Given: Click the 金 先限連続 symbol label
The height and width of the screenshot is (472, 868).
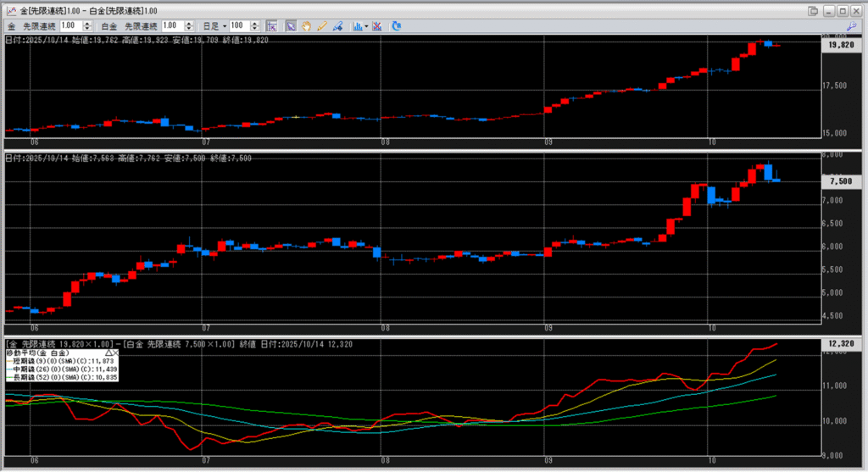Looking at the screenshot, I should pos(34,26).
